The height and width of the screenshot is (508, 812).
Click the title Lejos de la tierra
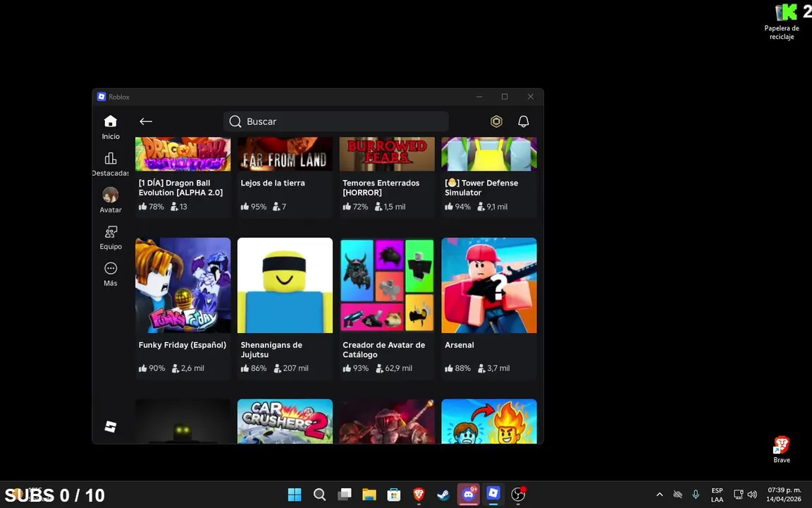pos(272,183)
